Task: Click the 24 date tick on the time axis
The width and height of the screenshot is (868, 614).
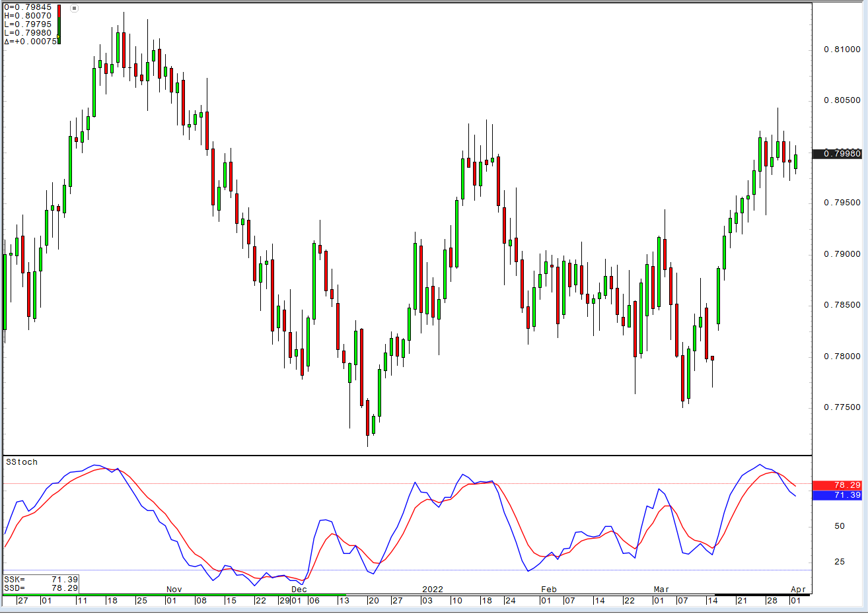Action: pos(510,601)
